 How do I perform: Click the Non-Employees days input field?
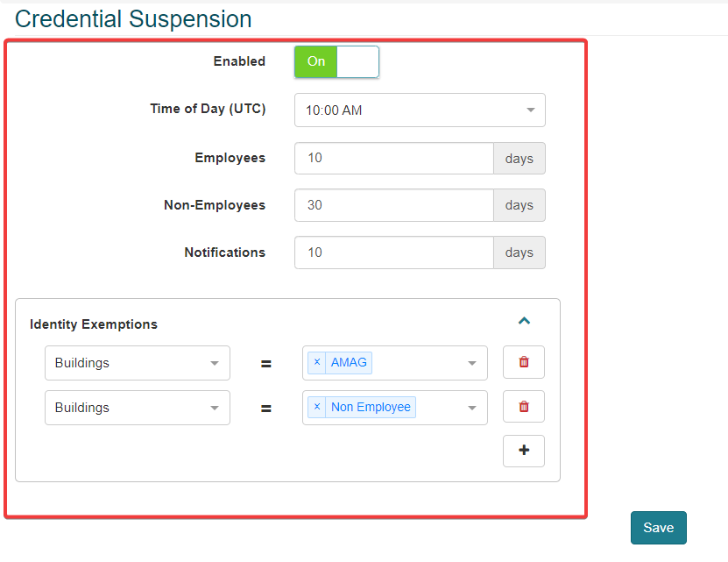click(394, 205)
